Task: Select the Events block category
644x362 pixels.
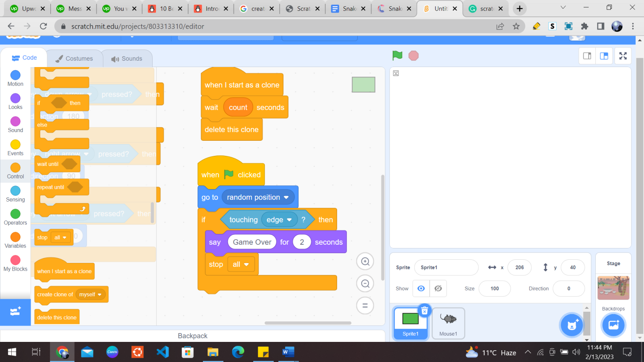Action: 15,147
